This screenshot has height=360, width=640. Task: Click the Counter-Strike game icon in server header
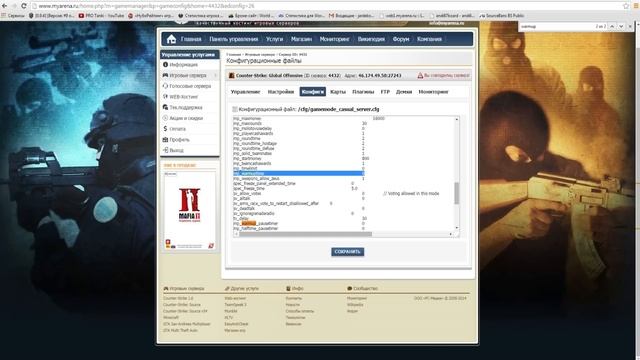(x=231, y=76)
